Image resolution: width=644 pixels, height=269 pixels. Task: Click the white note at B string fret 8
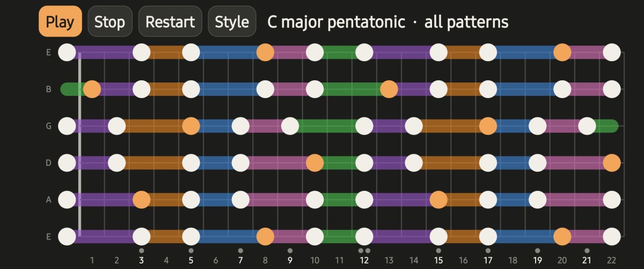265,89
